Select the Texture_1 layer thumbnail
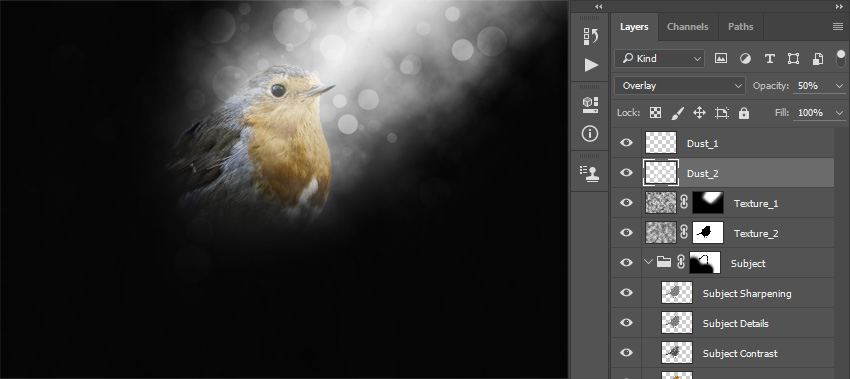 661,203
